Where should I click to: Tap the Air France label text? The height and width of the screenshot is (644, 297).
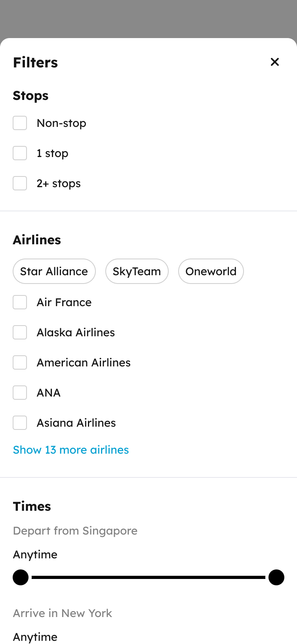point(64,302)
